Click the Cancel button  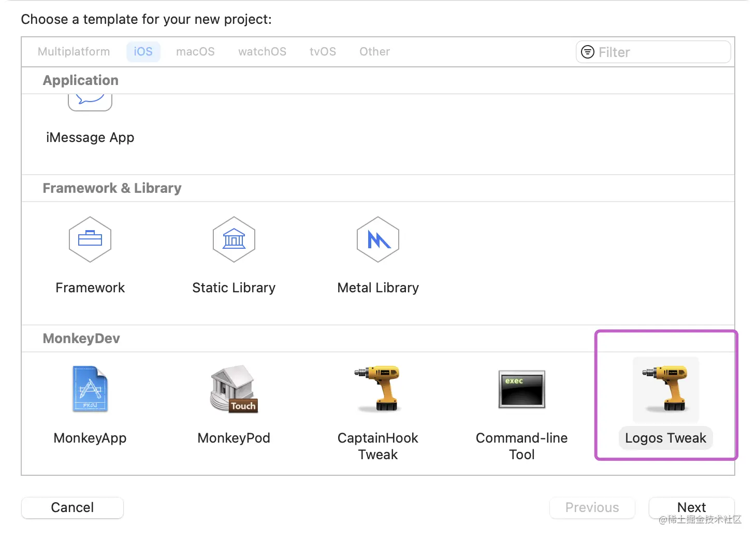72,507
